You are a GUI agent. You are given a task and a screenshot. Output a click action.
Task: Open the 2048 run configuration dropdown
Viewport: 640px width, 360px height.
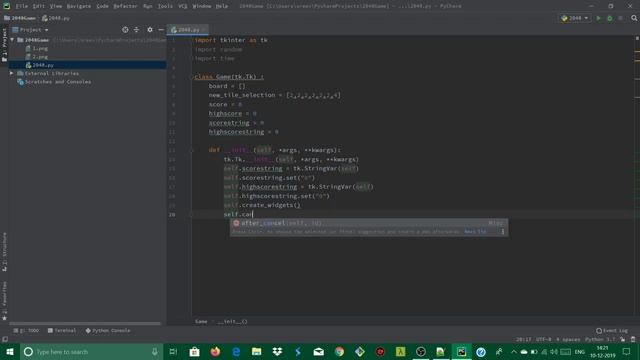575,18
